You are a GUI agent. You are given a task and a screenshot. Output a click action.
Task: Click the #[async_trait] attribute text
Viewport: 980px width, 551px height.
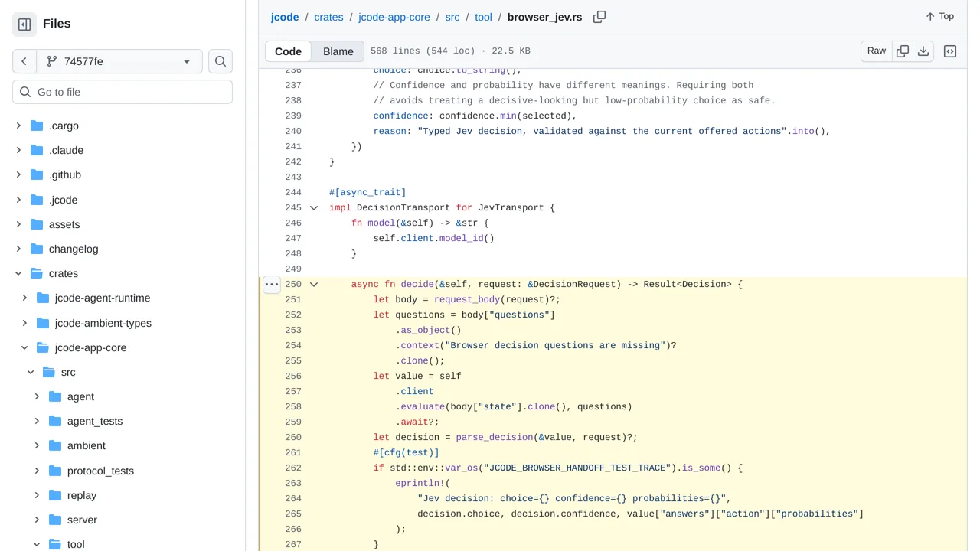367,192
